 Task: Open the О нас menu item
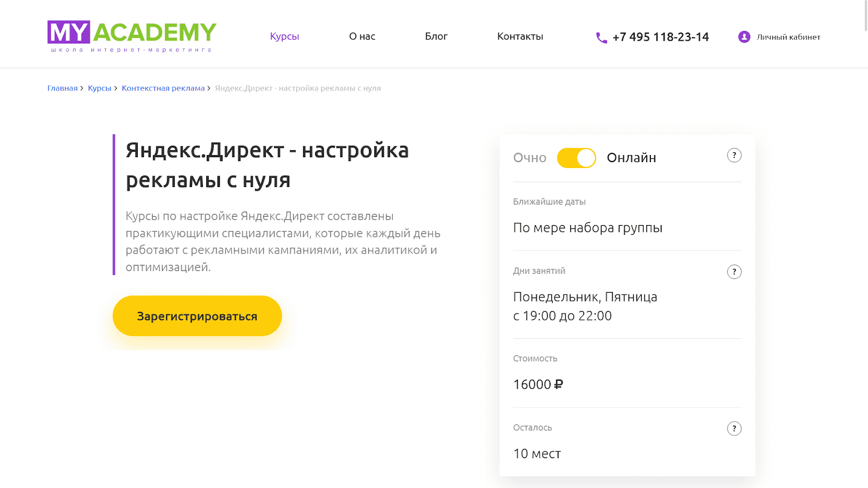click(362, 36)
